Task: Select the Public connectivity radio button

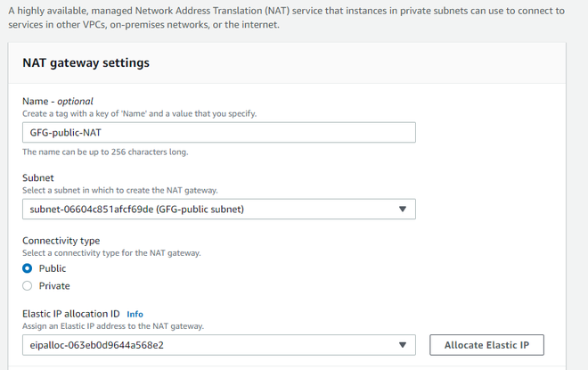Action: click(28, 268)
